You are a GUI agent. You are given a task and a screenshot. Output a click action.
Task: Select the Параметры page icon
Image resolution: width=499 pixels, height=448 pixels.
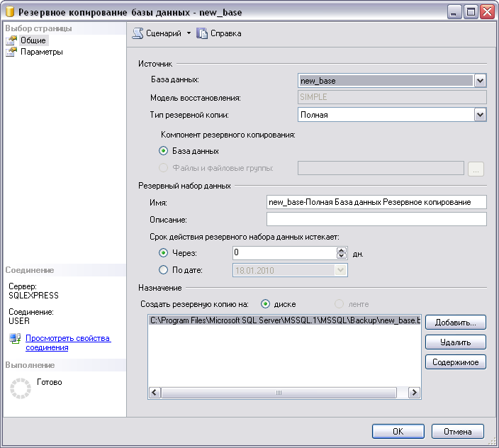coord(11,52)
